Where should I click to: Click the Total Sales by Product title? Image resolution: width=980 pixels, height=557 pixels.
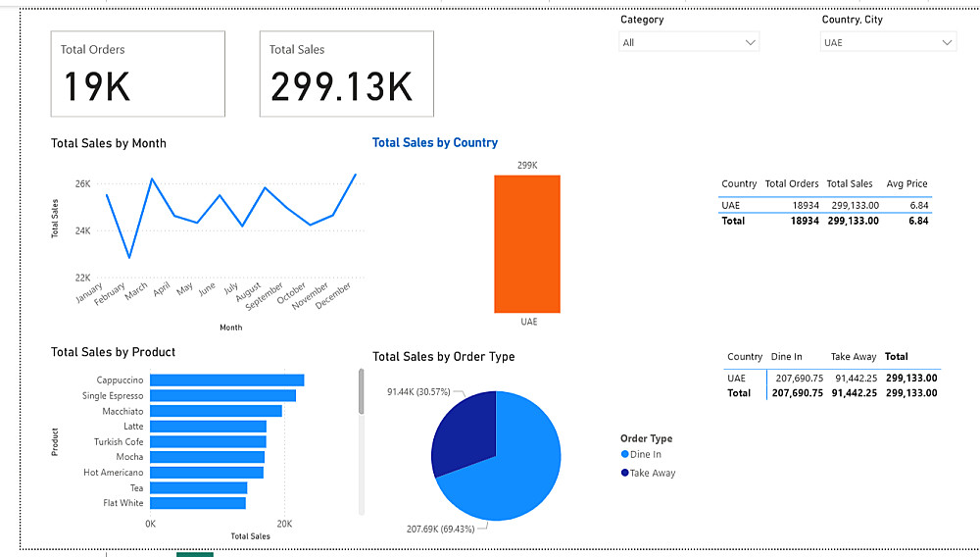(113, 352)
